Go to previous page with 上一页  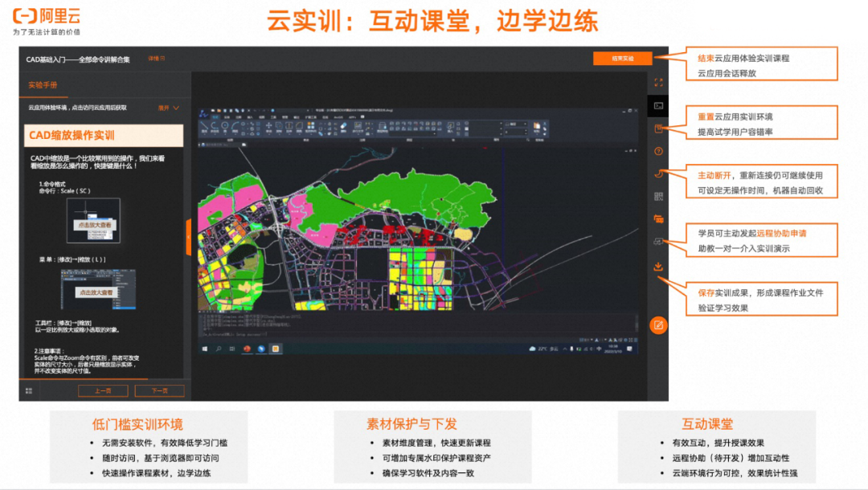click(x=103, y=390)
